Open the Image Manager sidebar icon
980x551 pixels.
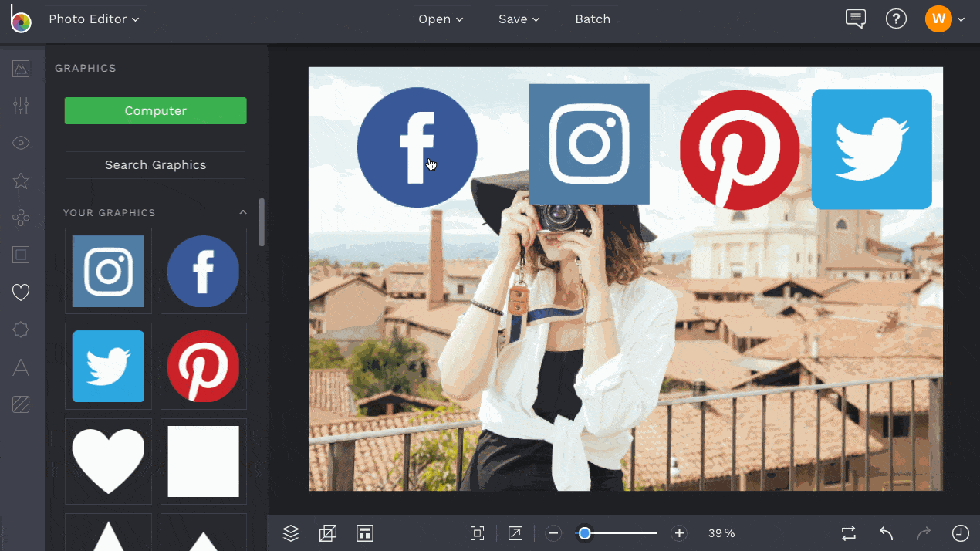pyautogui.click(x=21, y=69)
